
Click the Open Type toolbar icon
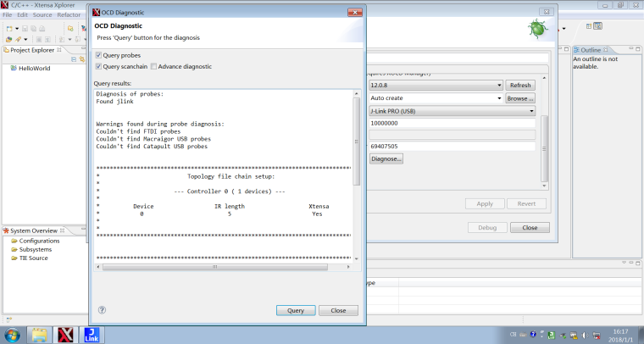pyautogui.click(x=9, y=40)
